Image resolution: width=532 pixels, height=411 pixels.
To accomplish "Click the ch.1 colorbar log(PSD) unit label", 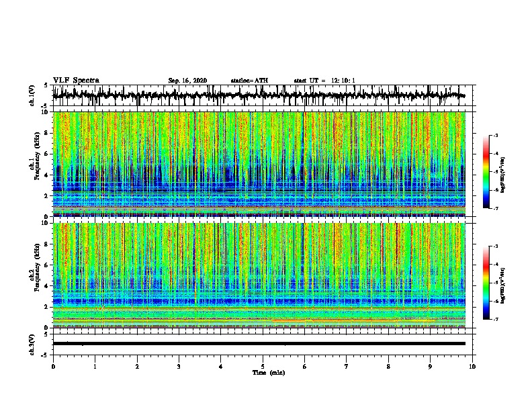I will 504,175.
